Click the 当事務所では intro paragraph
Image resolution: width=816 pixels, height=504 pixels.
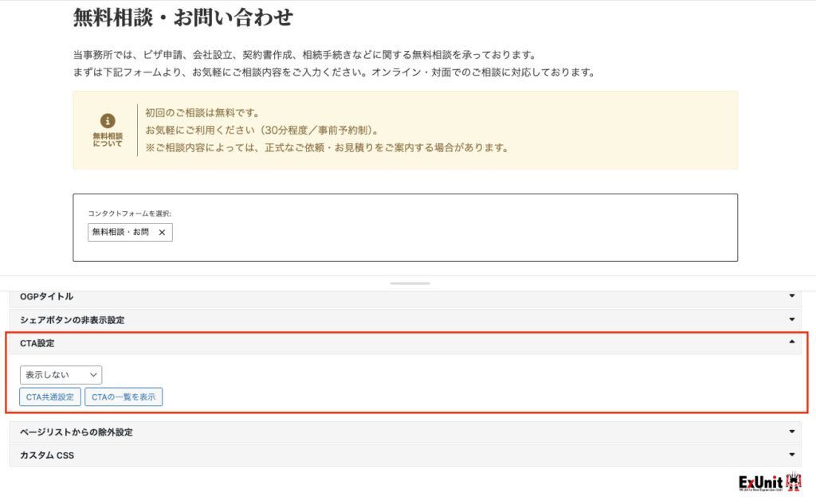pos(303,55)
